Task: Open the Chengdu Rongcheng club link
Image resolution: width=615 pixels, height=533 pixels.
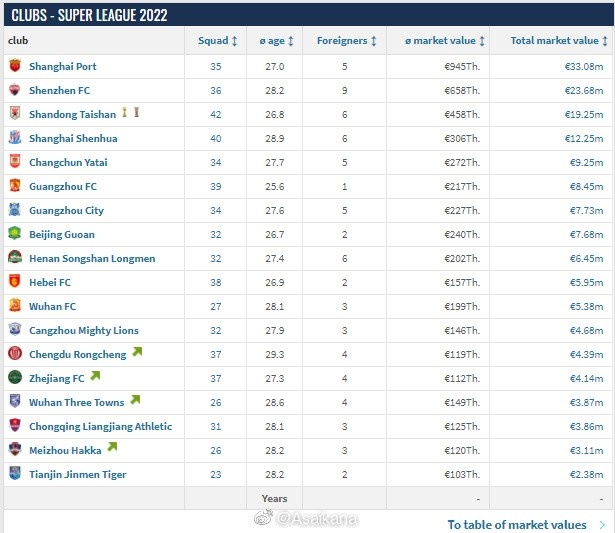Action: click(78, 355)
